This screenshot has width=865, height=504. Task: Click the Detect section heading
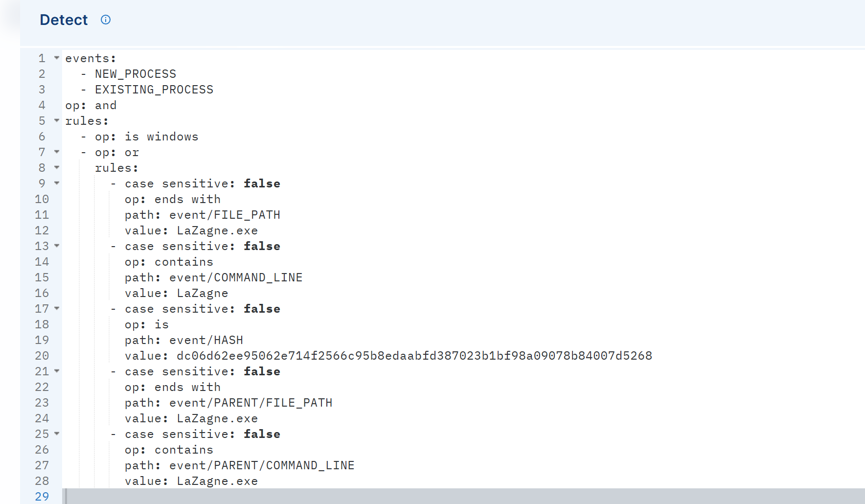click(x=64, y=20)
